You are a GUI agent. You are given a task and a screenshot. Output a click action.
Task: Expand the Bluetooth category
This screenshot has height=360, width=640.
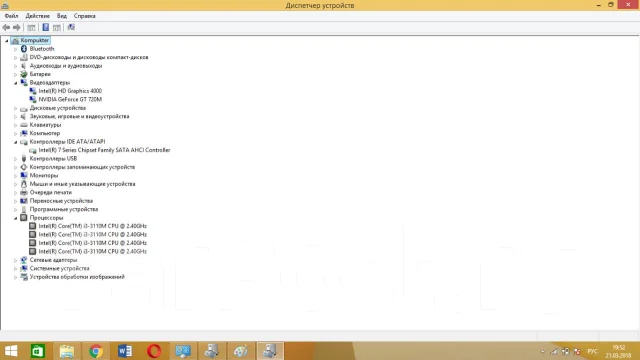click(x=16, y=49)
